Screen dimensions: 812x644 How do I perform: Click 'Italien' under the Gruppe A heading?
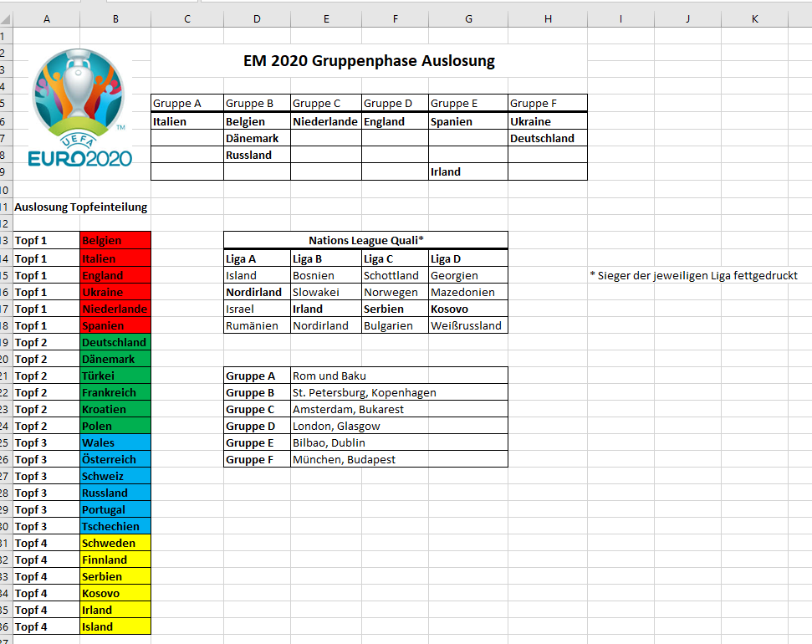187,122
